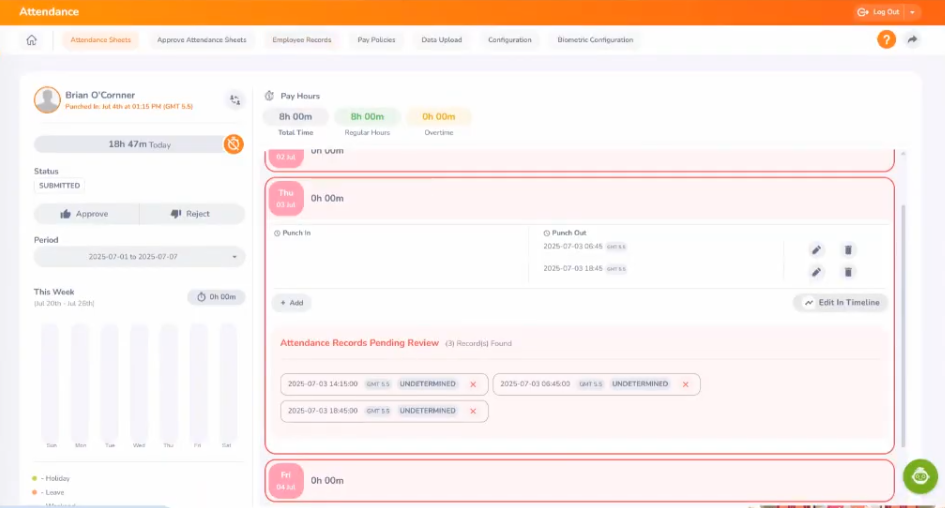Click the orange help question mark icon
This screenshot has width=945, height=508.
click(886, 40)
